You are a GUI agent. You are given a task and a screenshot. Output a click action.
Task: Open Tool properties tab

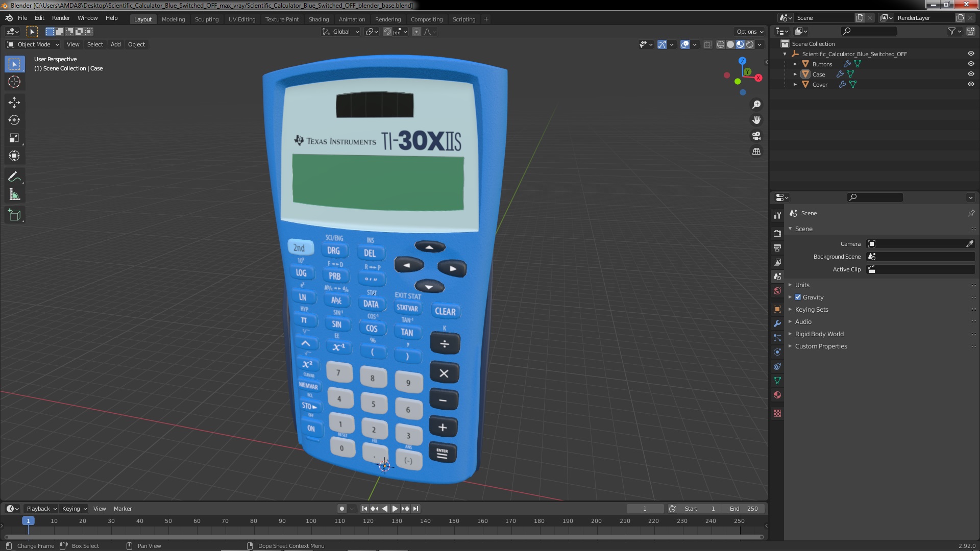[x=777, y=215]
